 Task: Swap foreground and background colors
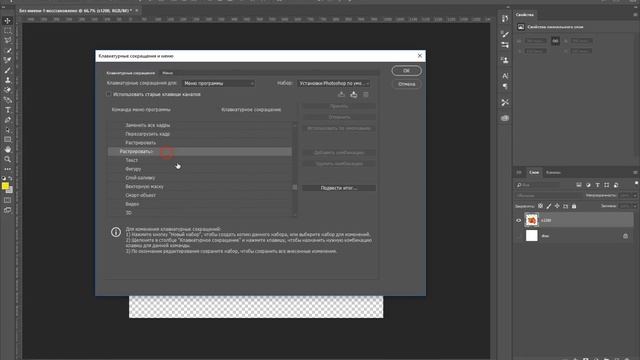click(11, 178)
